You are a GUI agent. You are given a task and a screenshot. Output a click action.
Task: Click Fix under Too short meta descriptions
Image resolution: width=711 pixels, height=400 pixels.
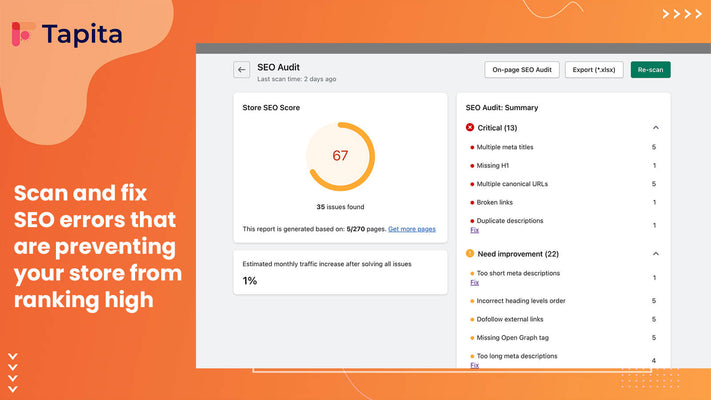point(474,282)
